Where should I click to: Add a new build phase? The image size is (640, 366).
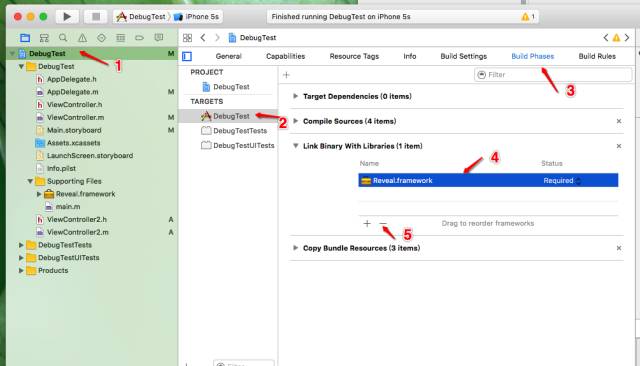click(286, 75)
